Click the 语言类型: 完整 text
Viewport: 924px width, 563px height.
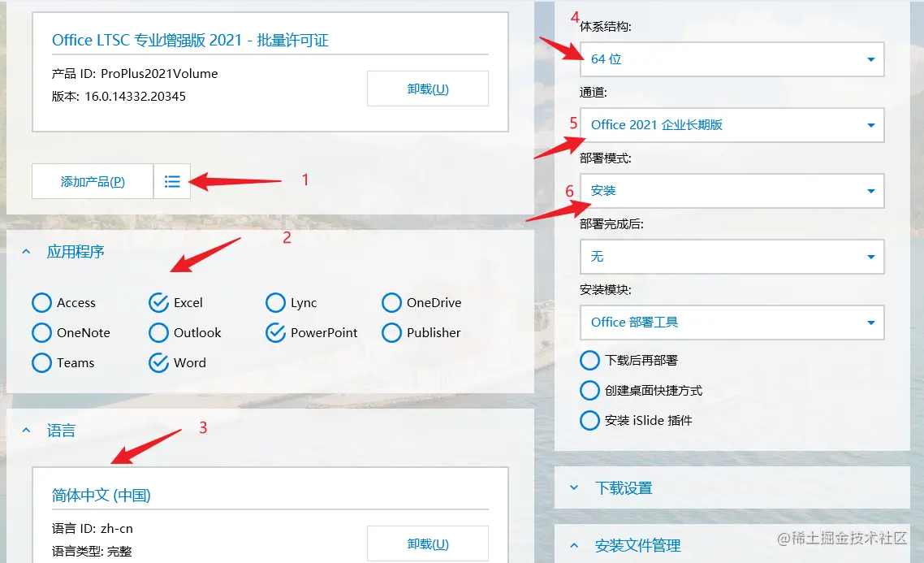92,551
